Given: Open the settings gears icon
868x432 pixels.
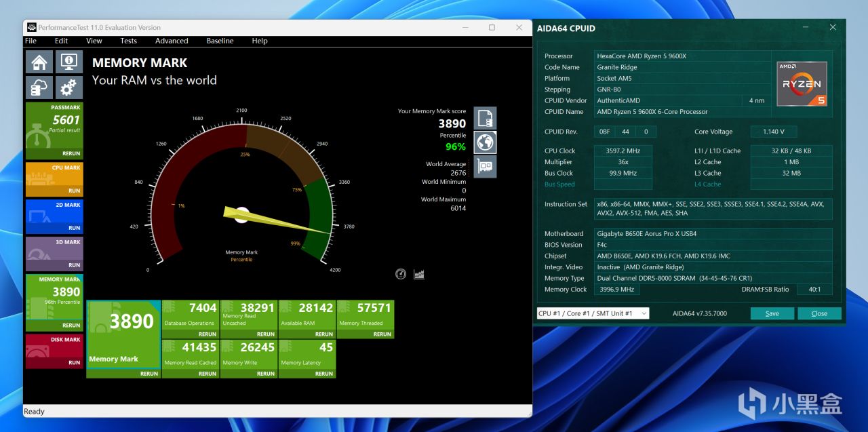Looking at the screenshot, I should 68,88.
